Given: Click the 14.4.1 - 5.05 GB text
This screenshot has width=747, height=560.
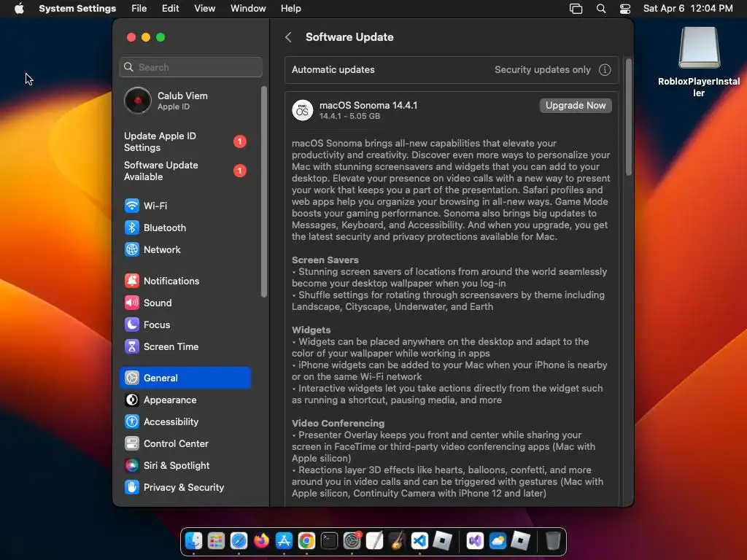Looking at the screenshot, I should coord(349,116).
